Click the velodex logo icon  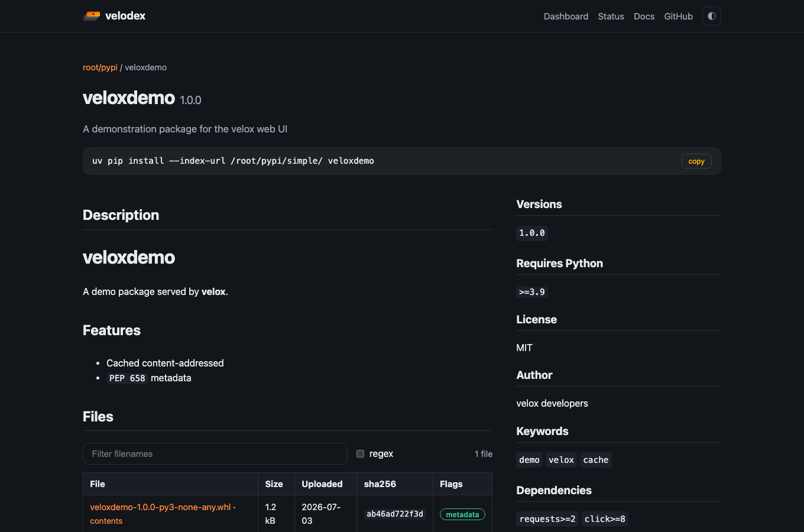(92, 16)
